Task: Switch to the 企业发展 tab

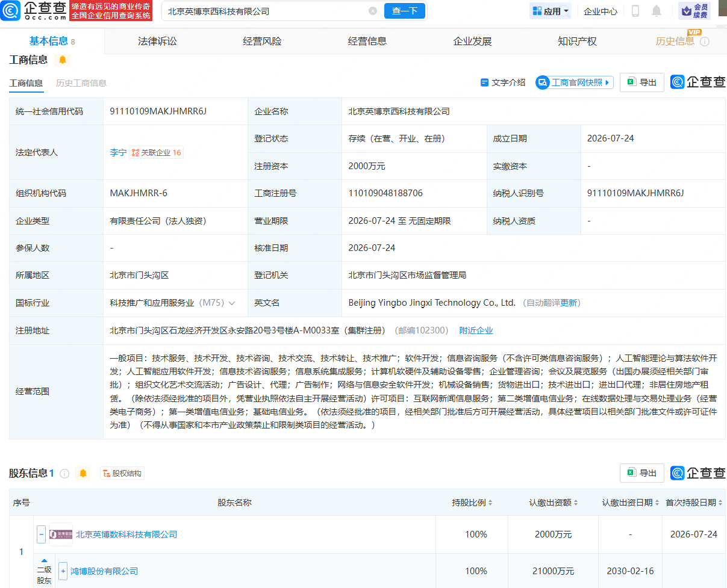Action: pyautogui.click(x=472, y=42)
